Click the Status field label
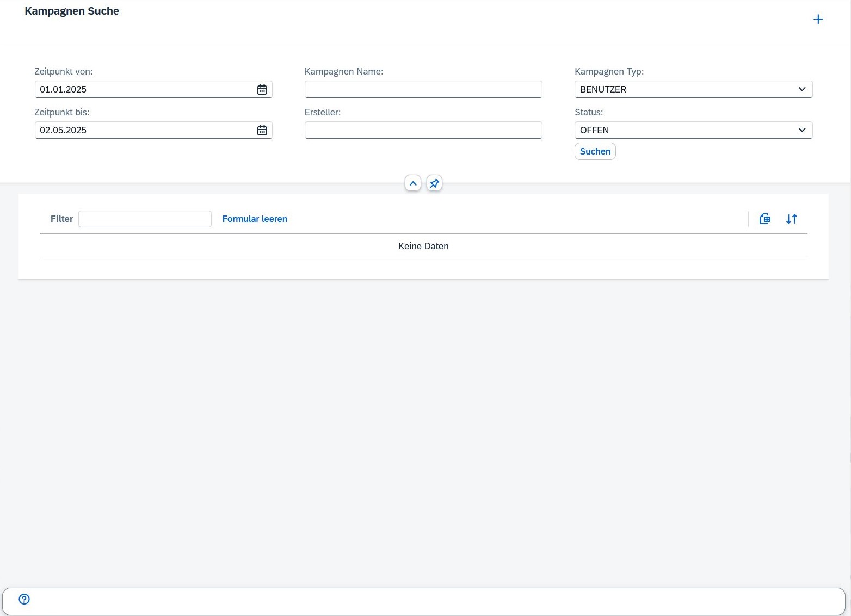Viewport: 851px width, 616px height. click(x=589, y=113)
